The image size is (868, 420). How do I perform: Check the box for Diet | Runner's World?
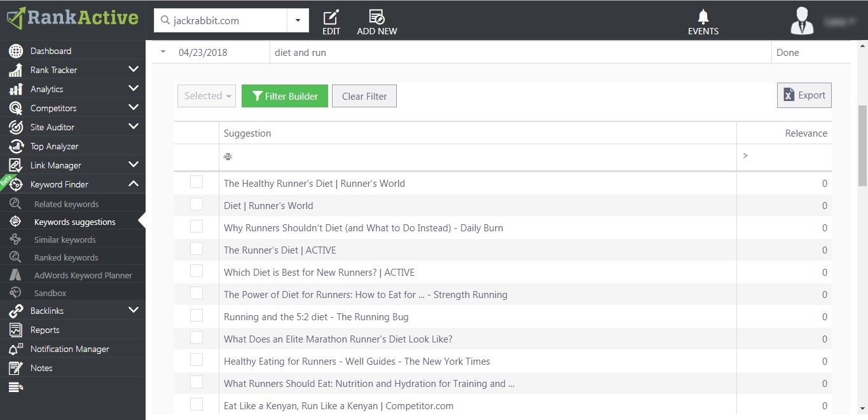click(196, 205)
